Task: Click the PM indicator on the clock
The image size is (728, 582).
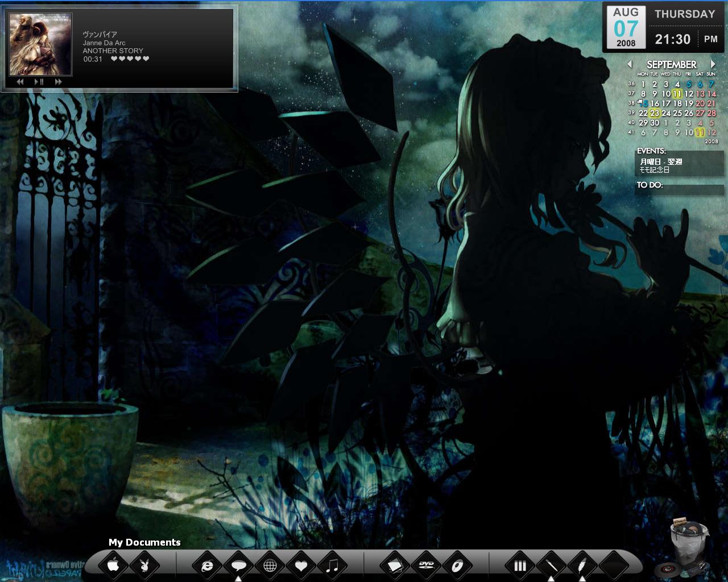Action: [x=711, y=39]
